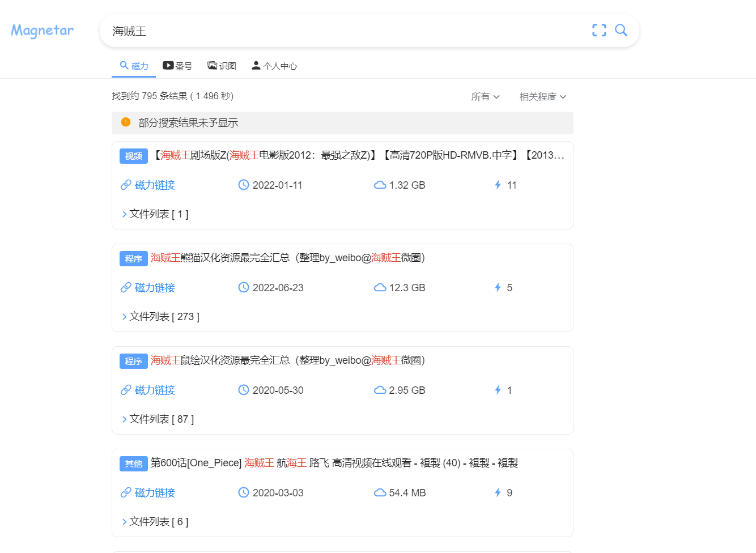Click the 其他 badge on the One_Piece result
This screenshot has width=756, height=553.
(133, 463)
